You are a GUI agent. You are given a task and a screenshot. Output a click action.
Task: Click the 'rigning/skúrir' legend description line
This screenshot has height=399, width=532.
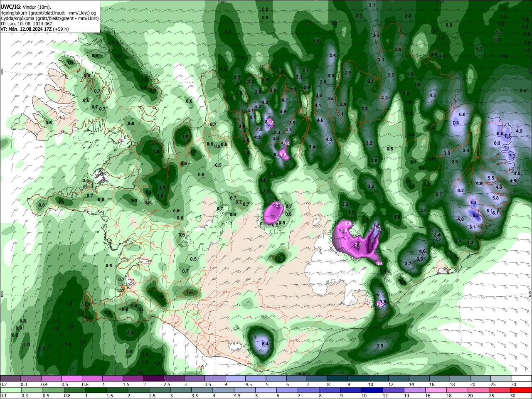pyautogui.click(x=49, y=12)
